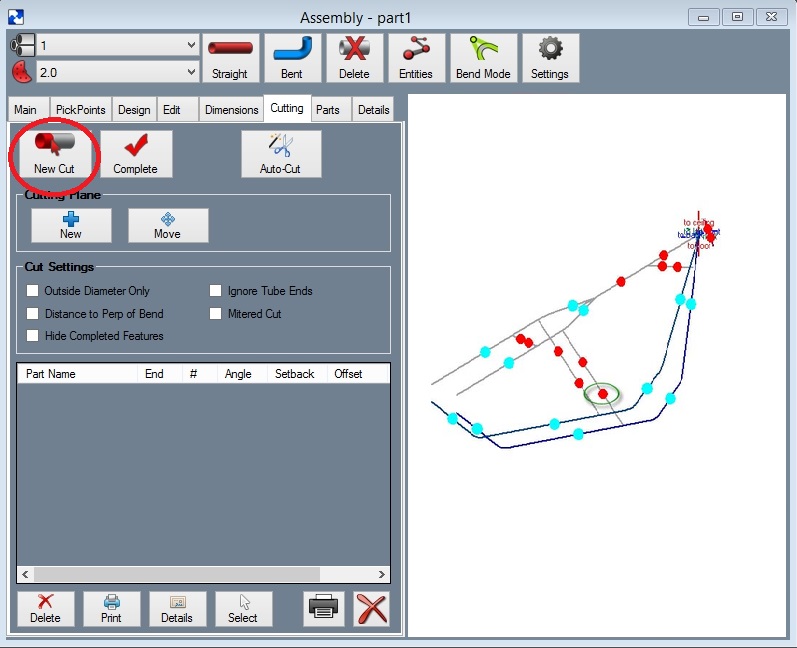Click Delete in the top toolbar
The width and height of the screenshot is (797, 648).
coord(353,58)
